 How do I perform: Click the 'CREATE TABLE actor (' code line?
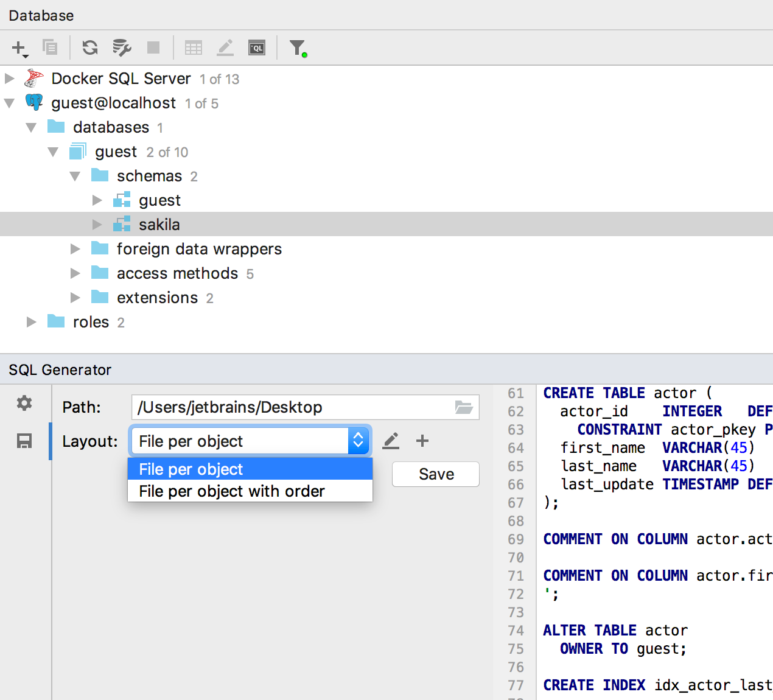click(628, 393)
